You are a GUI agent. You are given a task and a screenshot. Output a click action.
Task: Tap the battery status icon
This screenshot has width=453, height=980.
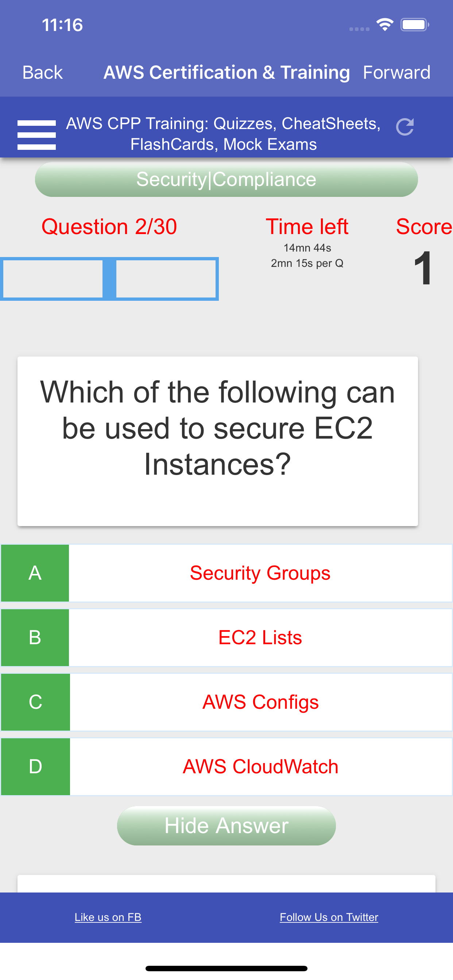click(415, 25)
